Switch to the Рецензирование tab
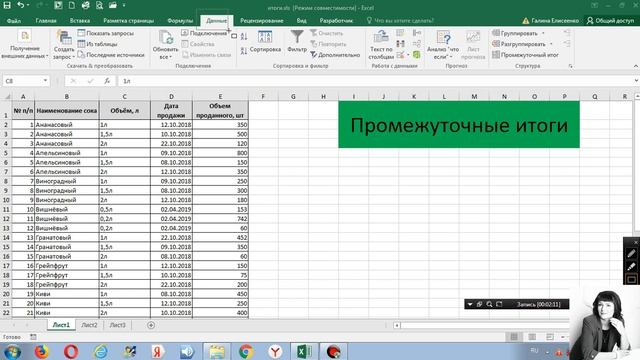 (x=262, y=20)
